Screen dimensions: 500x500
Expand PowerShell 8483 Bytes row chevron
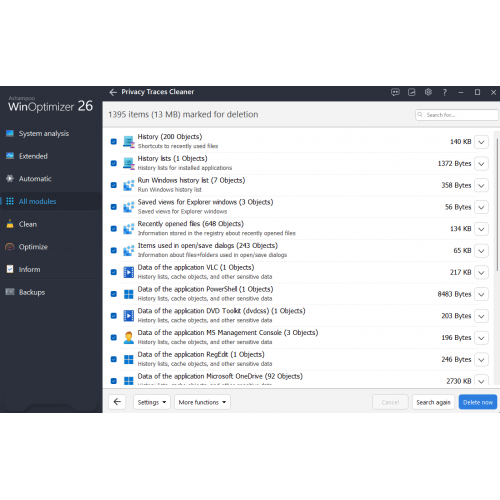click(x=481, y=294)
